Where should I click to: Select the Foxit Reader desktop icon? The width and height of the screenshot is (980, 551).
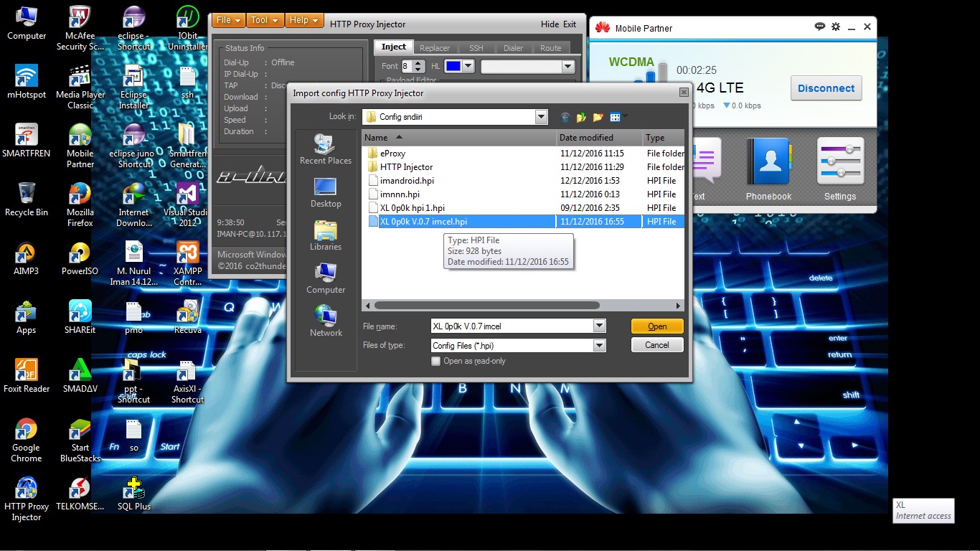(x=27, y=377)
